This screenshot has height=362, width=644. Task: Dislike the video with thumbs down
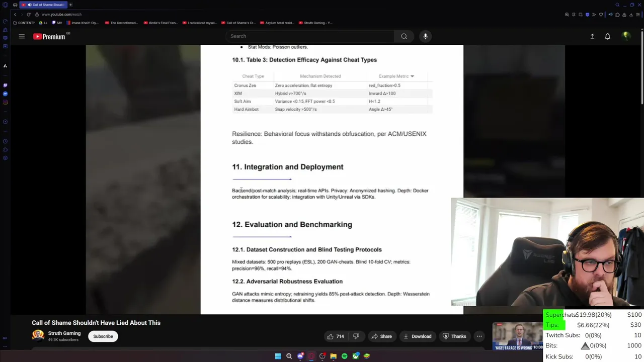point(356,336)
